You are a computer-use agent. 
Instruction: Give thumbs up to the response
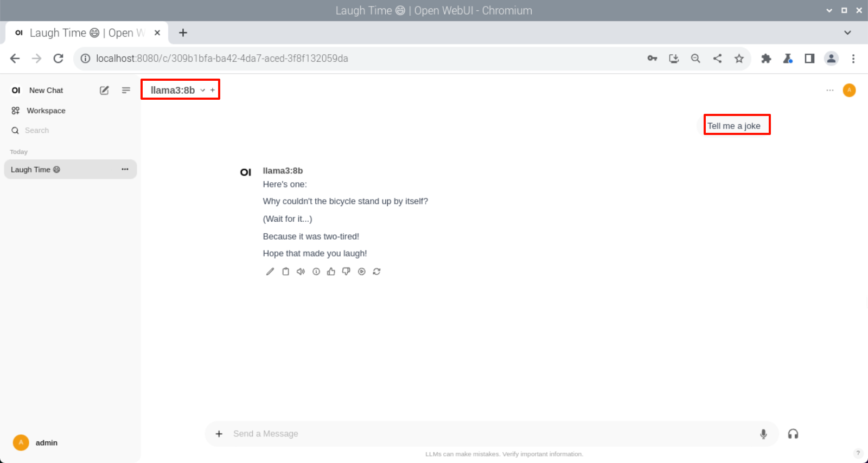(331, 272)
